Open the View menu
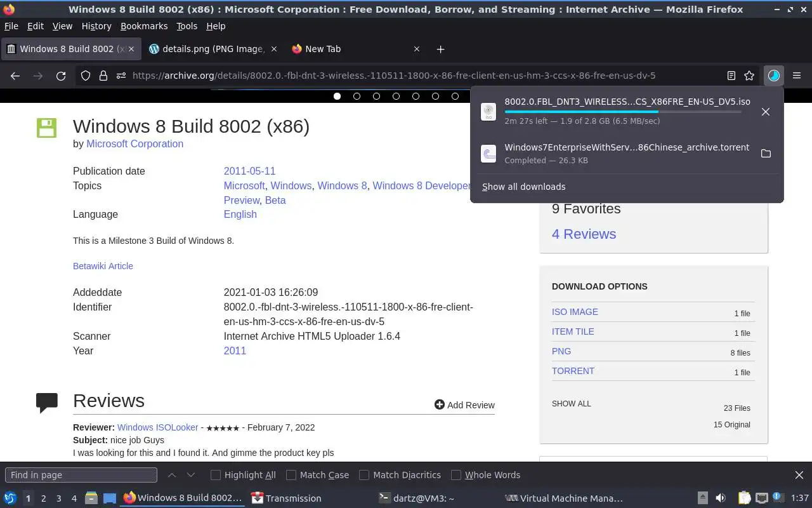The height and width of the screenshot is (508, 812). (62, 26)
